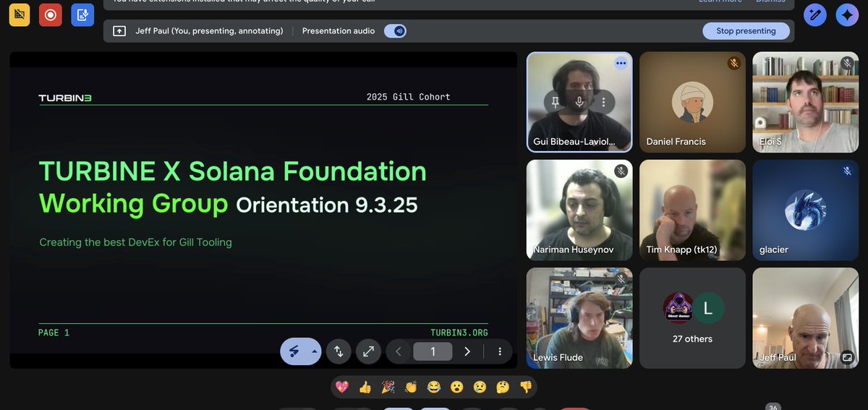The height and width of the screenshot is (410, 868).
Task: Click the slide number field showing 1
Action: pyautogui.click(x=433, y=351)
